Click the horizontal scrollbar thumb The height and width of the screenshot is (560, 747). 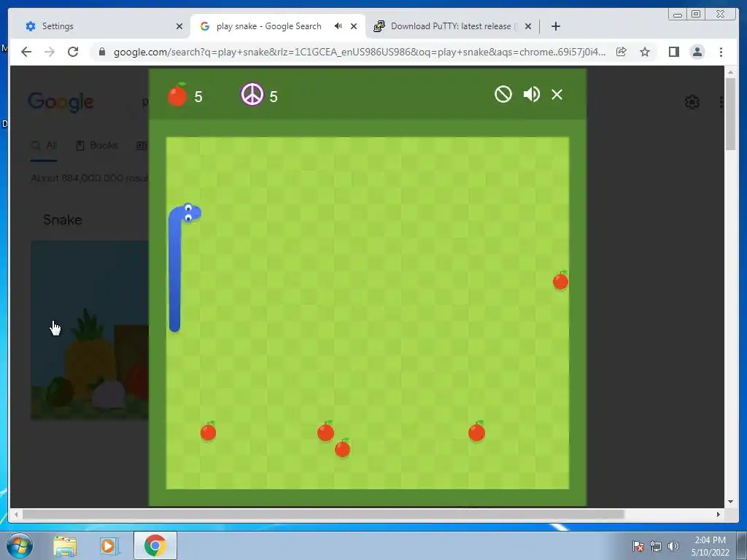point(323,514)
